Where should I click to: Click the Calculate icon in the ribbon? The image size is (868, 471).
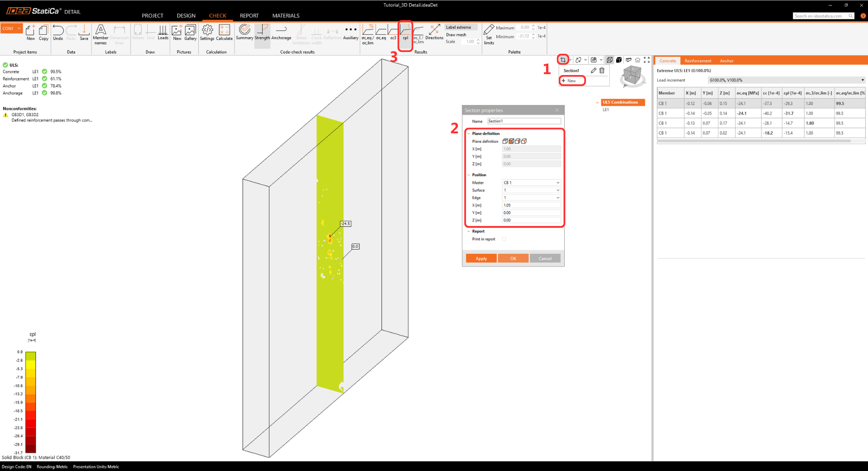(x=224, y=33)
